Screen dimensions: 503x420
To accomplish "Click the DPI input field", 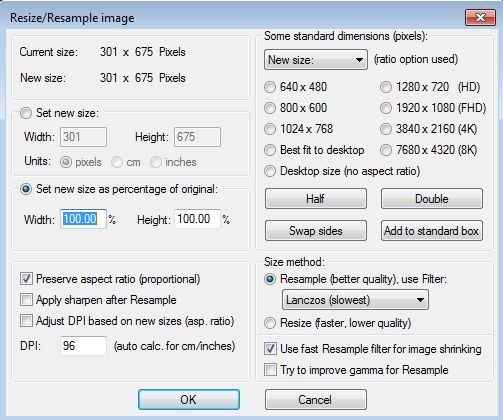I will click(x=83, y=346).
